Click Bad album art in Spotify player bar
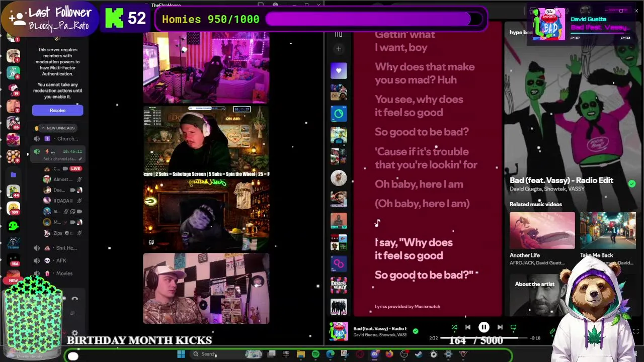644x362 pixels. 339,331
